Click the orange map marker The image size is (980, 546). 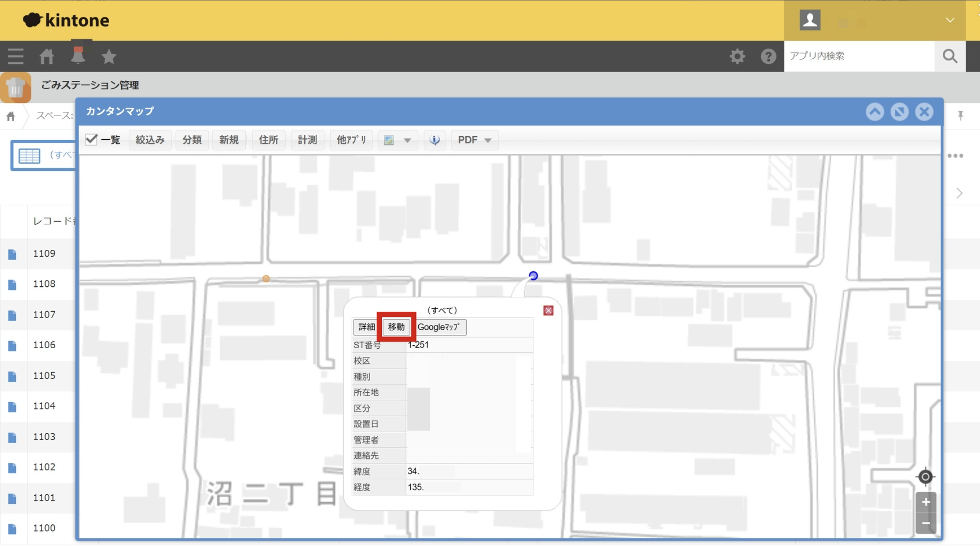pos(266,279)
